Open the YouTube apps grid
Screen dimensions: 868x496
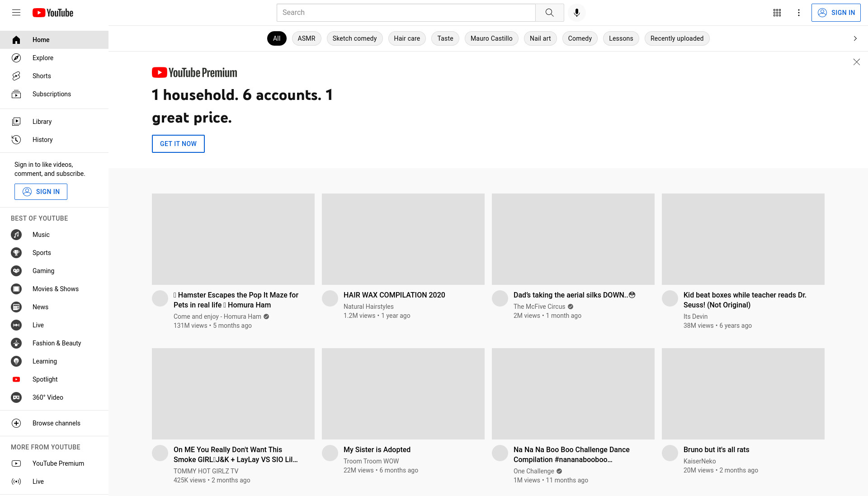pyautogui.click(x=777, y=13)
